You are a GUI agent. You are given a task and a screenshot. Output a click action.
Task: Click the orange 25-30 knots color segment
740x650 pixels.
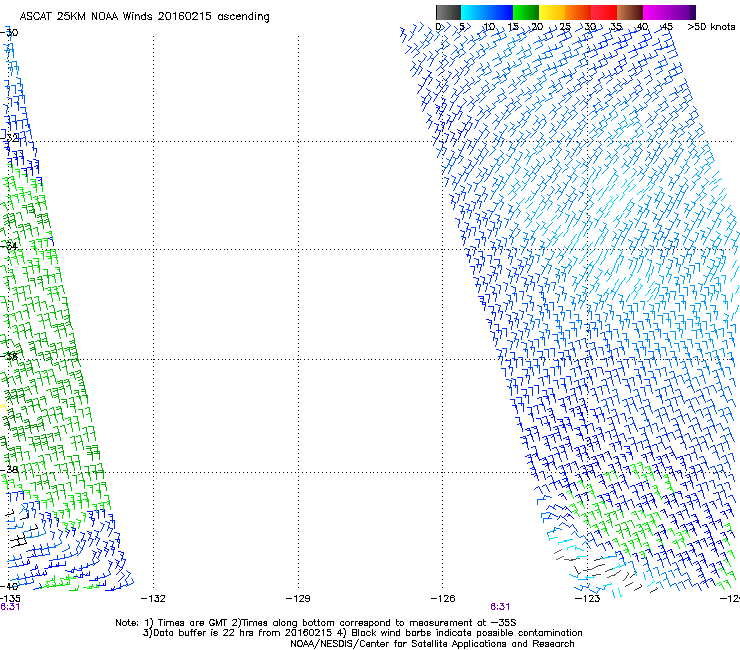[578, 12]
